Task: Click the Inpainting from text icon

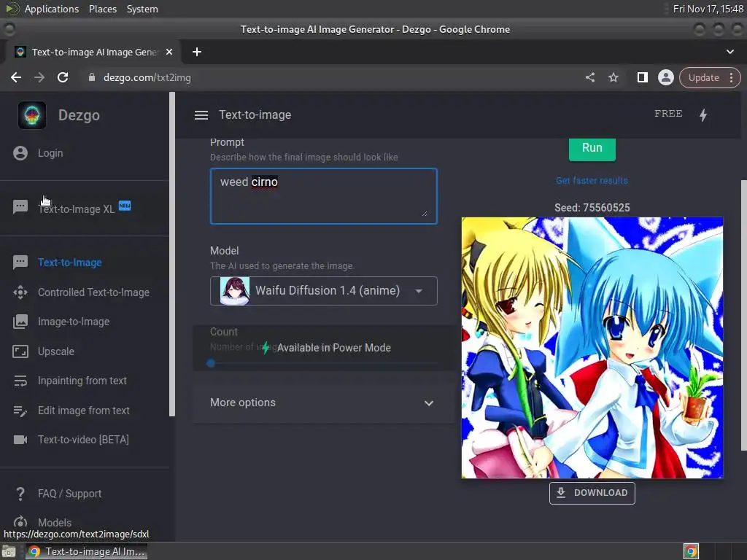Action: pyautogui.click(x=20, y=381)
